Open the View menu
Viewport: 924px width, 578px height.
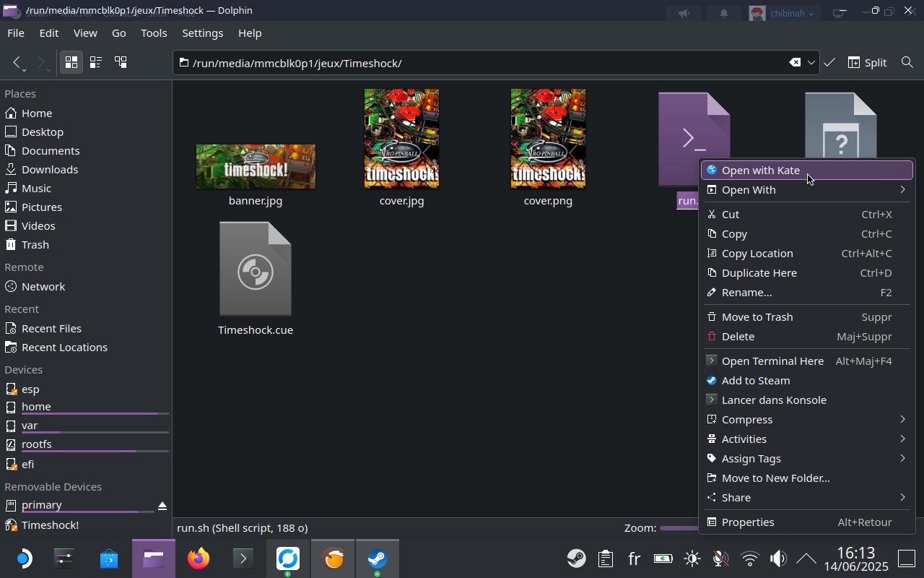click(x=85, y=33)
